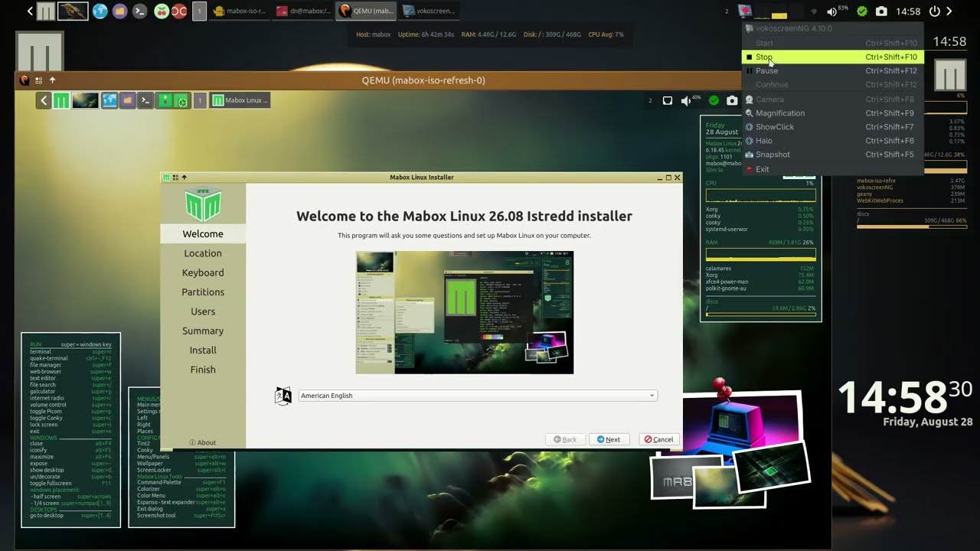The image size is (980, 551).
Task: Open the guest file manager icon
Action: [127, 100]
